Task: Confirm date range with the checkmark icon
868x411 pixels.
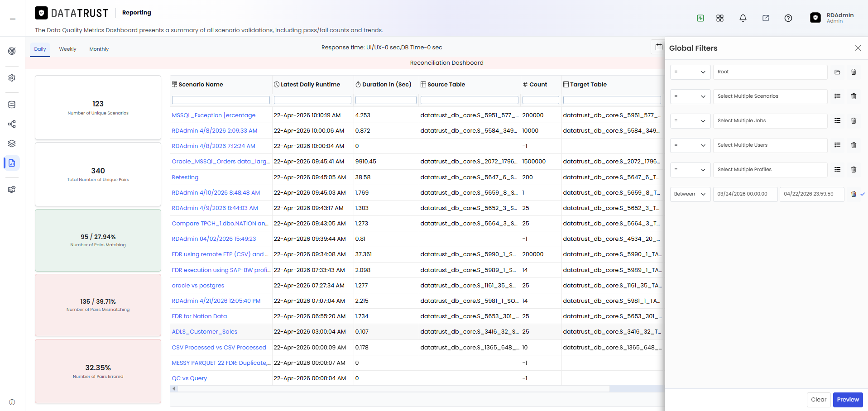Action: click(863, 194)
